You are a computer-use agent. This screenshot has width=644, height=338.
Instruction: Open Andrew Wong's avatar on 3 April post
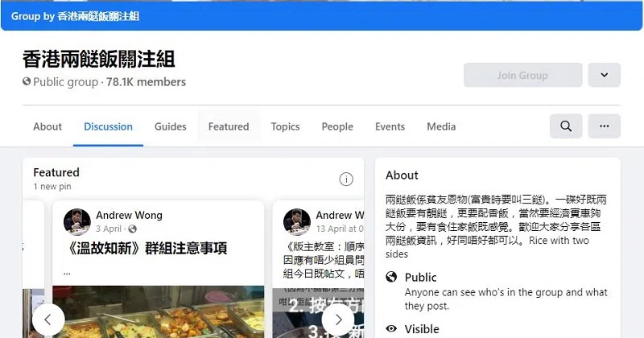[76, 222]
